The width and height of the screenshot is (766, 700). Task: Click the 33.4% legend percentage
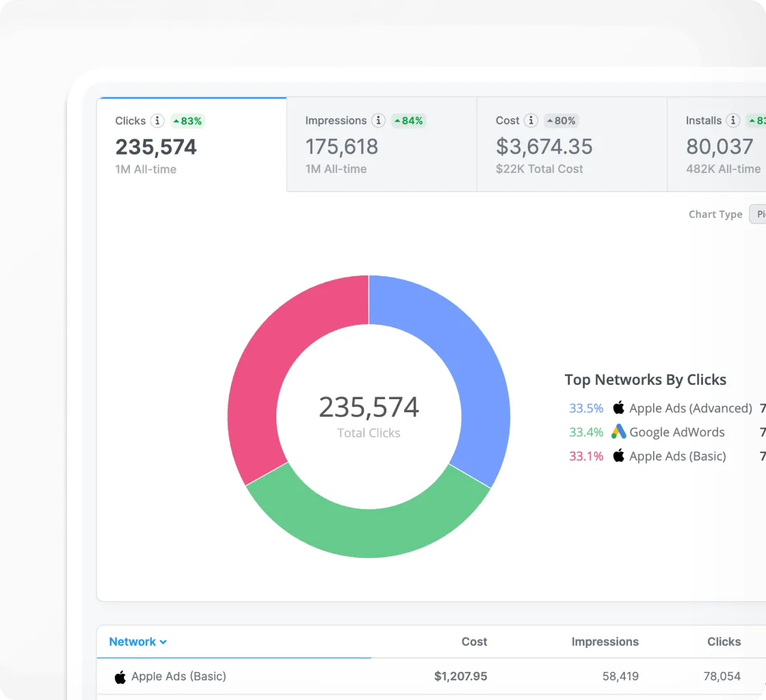click(585, 432)
